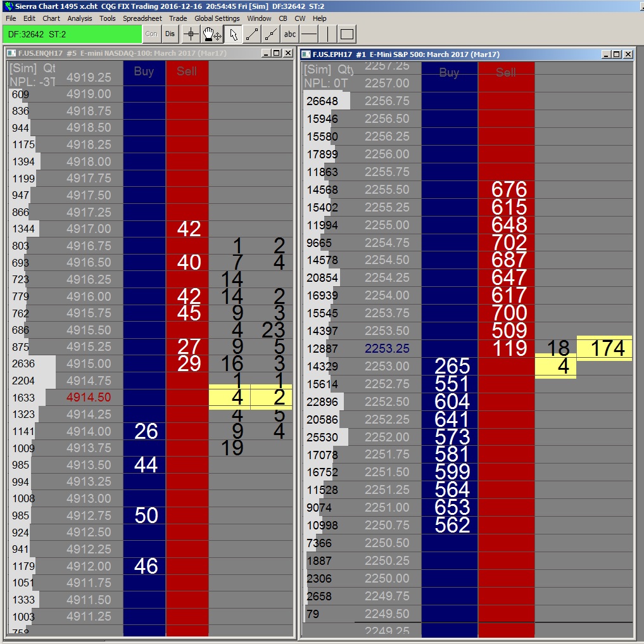Open the Chart menu
Viewport: 644px width, 644px height.
point(51,18)
